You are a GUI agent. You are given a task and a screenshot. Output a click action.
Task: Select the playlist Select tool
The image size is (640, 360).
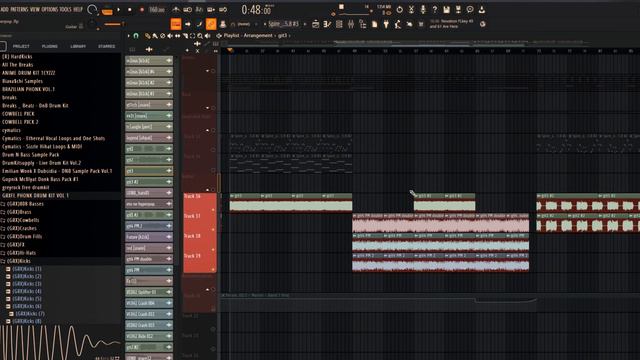click(x=193, y=36)
